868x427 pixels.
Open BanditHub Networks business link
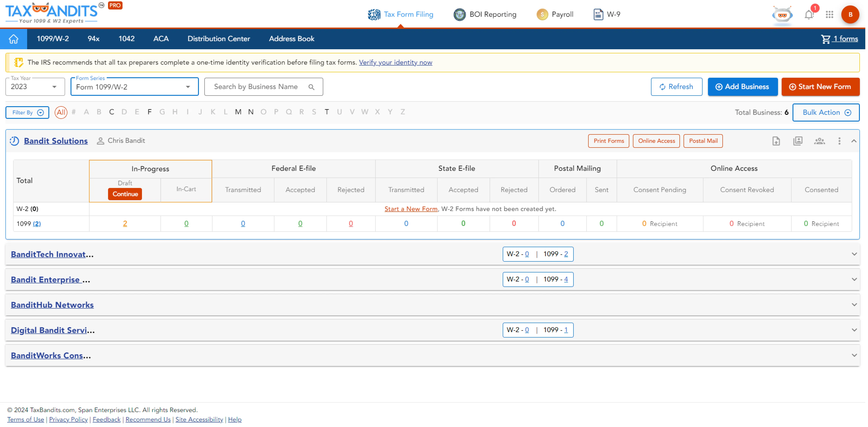[x=52, y=305]
